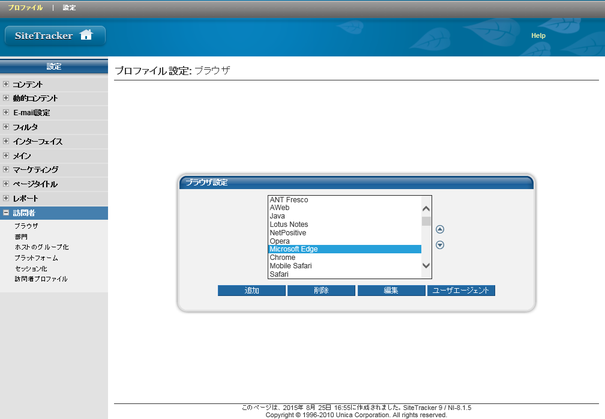This screenshot has height=419, width=605.
Task: Move selected browser up with the up arrow
Action: click(440, 230)
